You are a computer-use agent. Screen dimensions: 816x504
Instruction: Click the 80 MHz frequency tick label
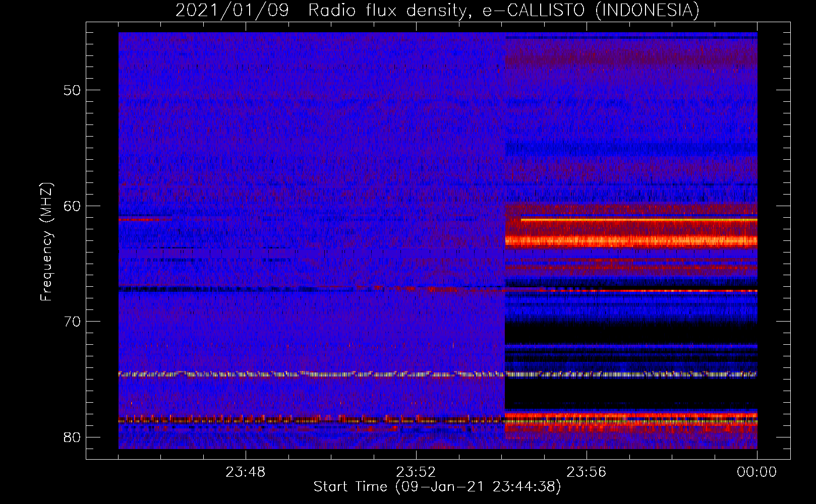(x=72, y=437)
